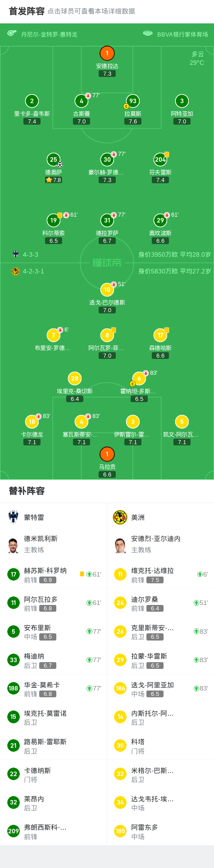
Task: Open goalkeeper 马拉贡 orange number 1 badge
Action: tap(107, 454)
